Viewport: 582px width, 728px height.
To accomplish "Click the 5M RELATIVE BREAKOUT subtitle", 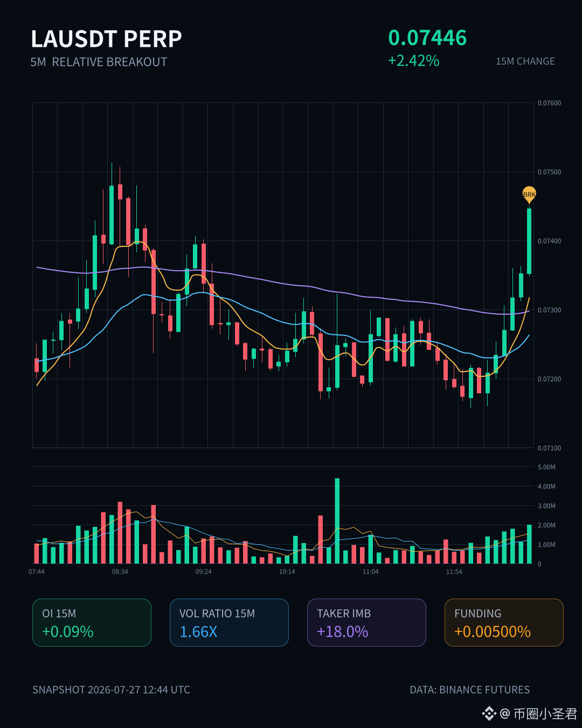I will [99, 62].
